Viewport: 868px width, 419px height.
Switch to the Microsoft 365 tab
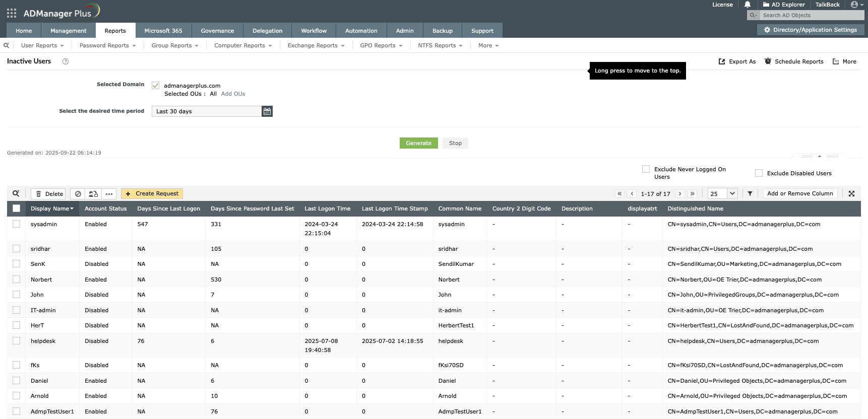(163, 31)
